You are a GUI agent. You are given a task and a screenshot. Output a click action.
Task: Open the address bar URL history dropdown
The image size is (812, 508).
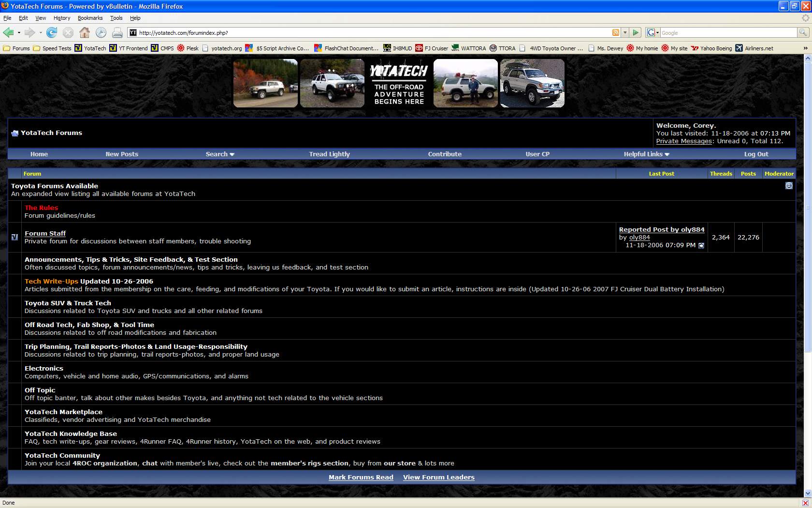(x=625, y=32)
